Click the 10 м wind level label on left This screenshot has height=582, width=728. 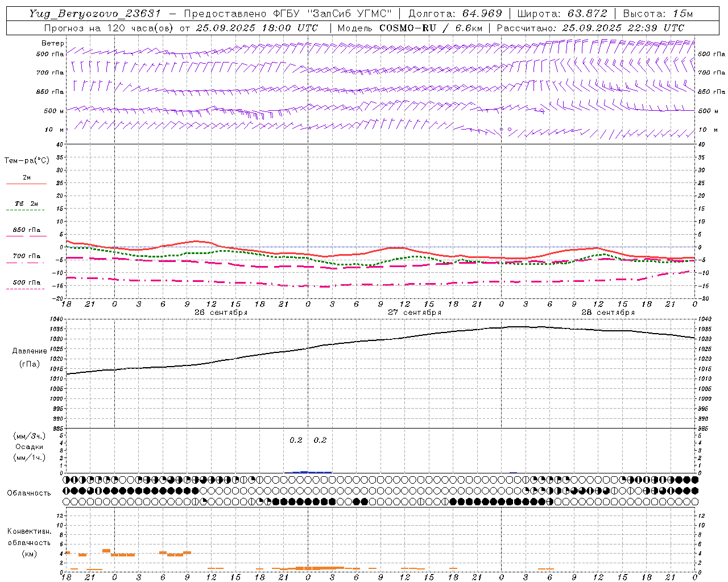coord(55,130)
